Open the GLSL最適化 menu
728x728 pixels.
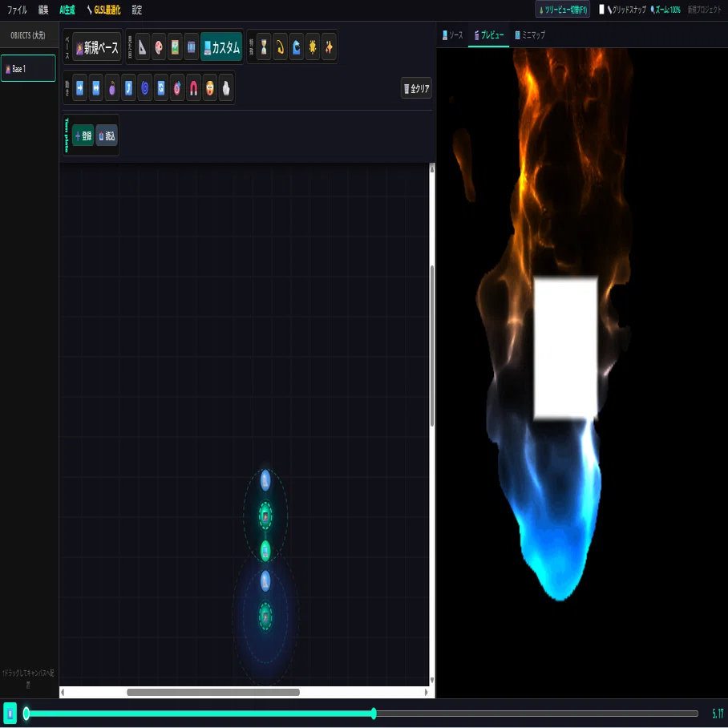pyautogui.click(x=104, y=10)
